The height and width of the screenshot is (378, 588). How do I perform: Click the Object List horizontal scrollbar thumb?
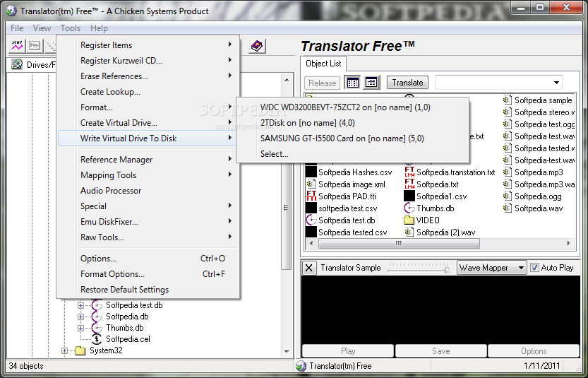(x=399, y=243)
